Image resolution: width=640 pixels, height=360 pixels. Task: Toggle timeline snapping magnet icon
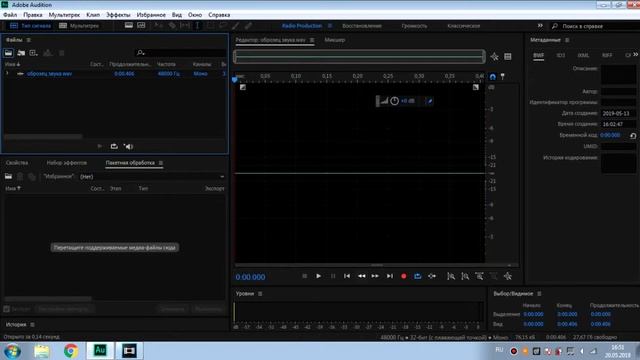493,77
